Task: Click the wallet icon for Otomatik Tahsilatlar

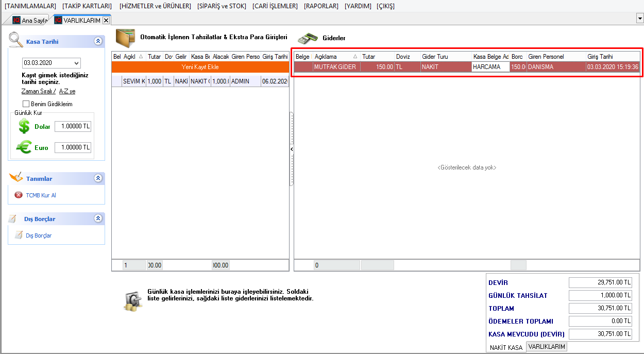Action: [x=125, y=38]
